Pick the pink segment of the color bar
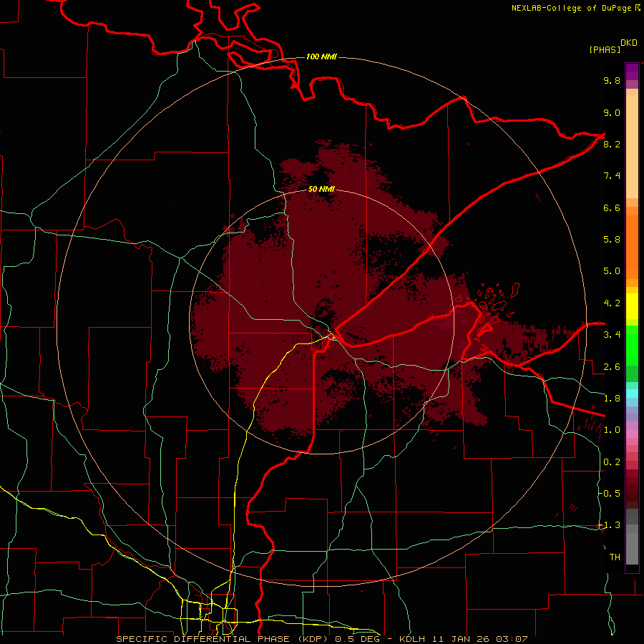Screen dimensions: 644x644 [632, 434]
